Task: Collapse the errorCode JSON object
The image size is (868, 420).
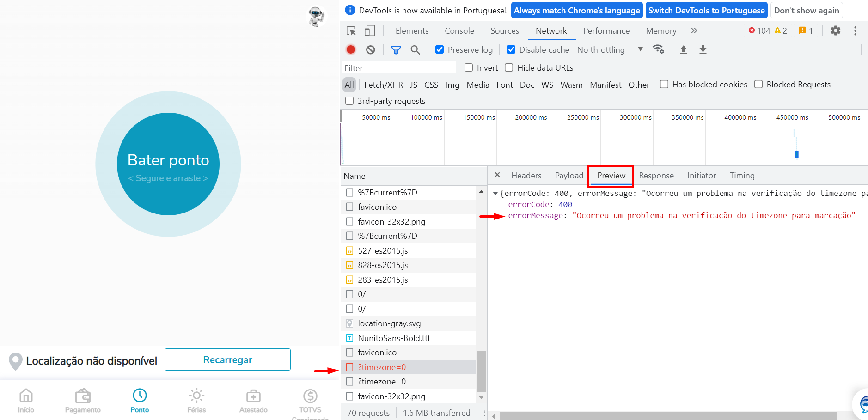Action: (x=495, y=194)
